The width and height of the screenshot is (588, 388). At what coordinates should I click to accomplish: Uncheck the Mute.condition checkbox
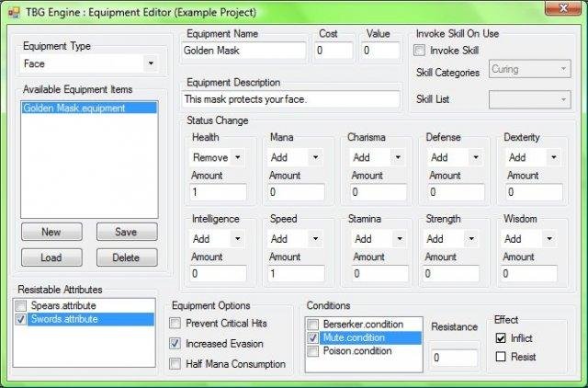[312, 337]
